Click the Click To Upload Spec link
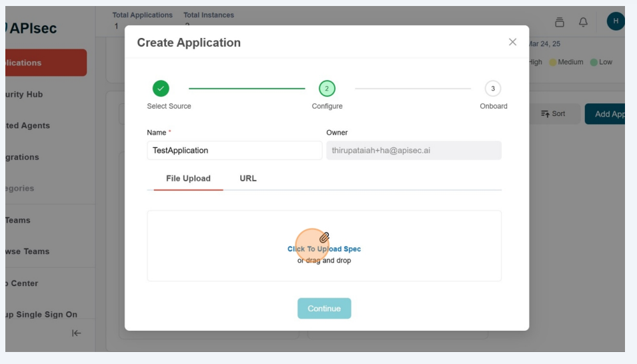The height and width of the screenshot is (364, 637). coord(324,249)
